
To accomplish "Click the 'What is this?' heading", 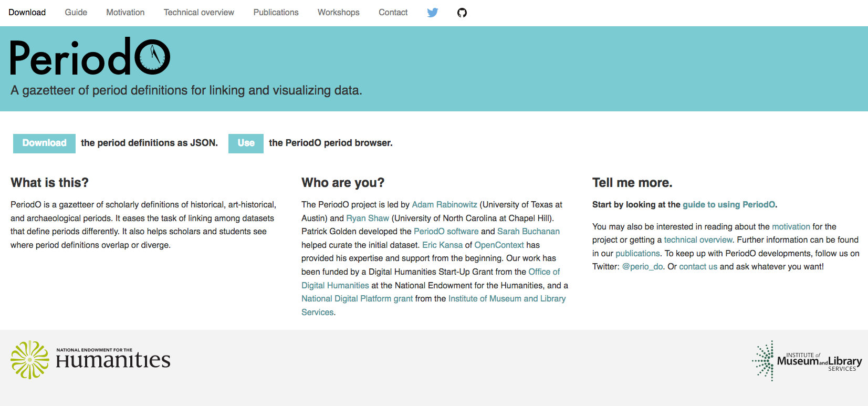I will (x=50, y=183).
